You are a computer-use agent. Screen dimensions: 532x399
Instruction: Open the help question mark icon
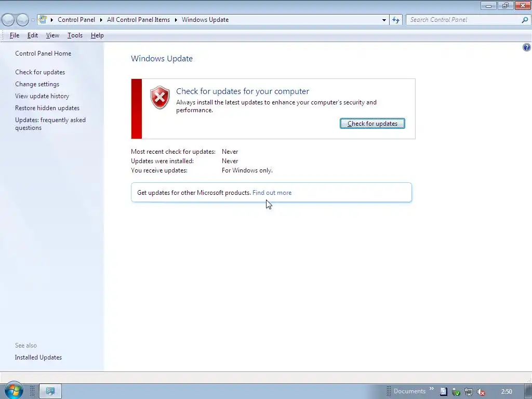pyautogui.click(x=526, y=47)
